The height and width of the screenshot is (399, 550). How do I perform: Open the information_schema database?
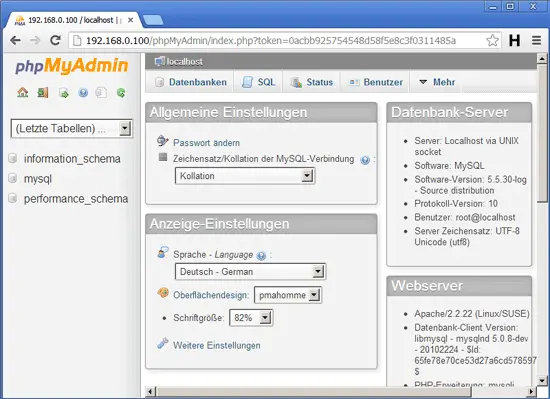click(72, 159)
